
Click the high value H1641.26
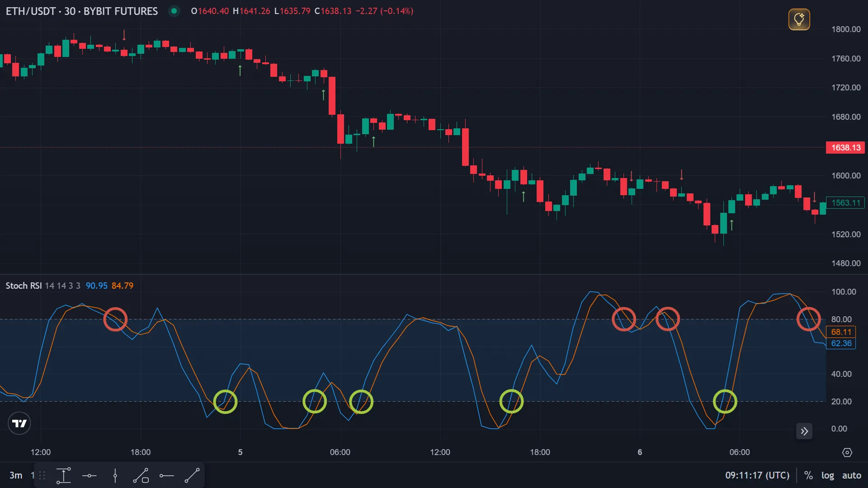(251, 11)
